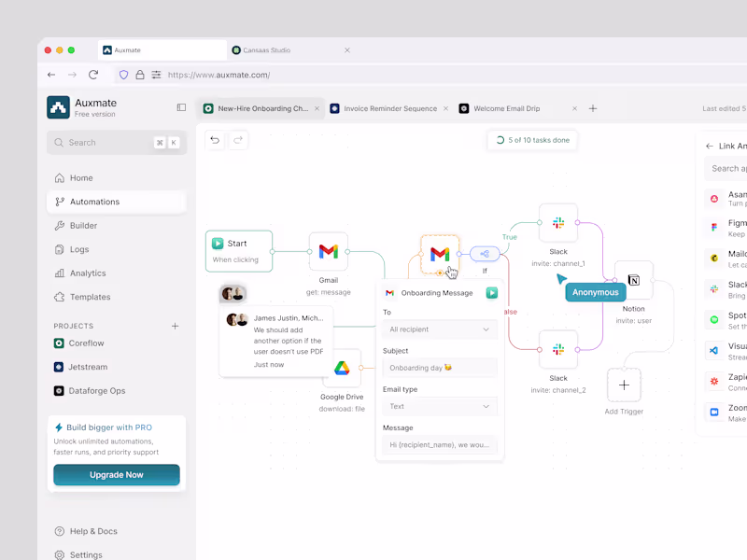The height and width of the screenshot is (560, 747).
Task: Click the Upgrade Now button
Action: click(x=116, y=474)
